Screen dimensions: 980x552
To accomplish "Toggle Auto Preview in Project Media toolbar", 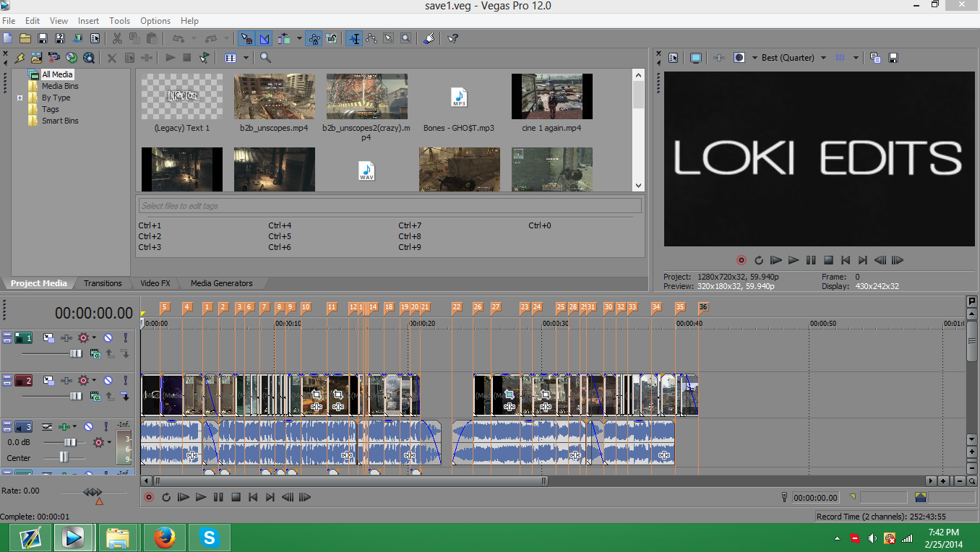I will (x=205, y=58).
